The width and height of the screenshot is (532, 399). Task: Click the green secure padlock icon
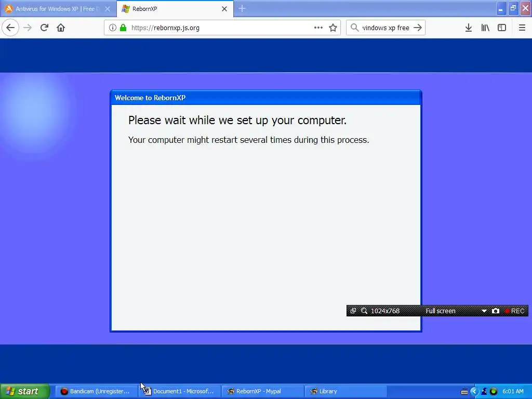point(123,28)
